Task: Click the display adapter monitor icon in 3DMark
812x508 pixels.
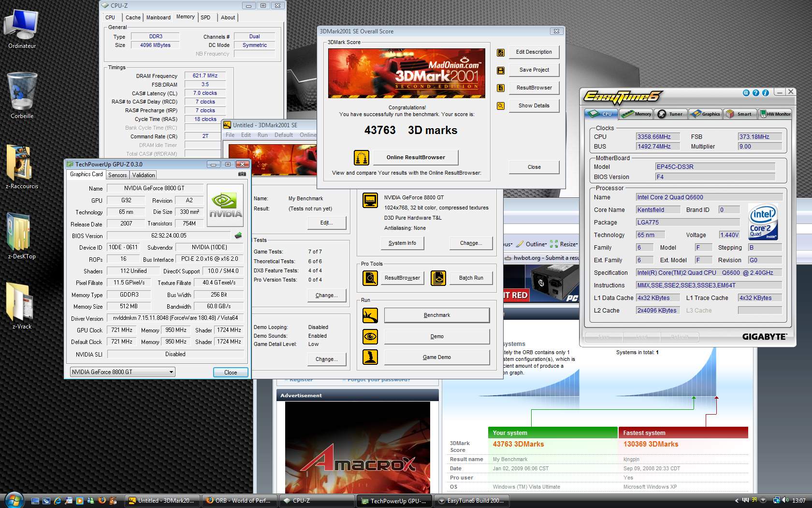Action: (x=370, y=200)
